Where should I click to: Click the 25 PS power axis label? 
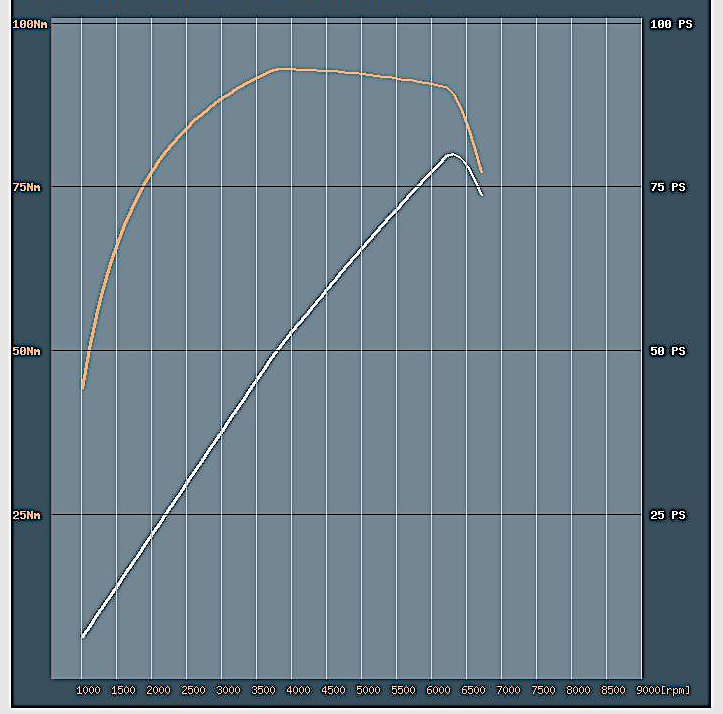click(668, 515)
